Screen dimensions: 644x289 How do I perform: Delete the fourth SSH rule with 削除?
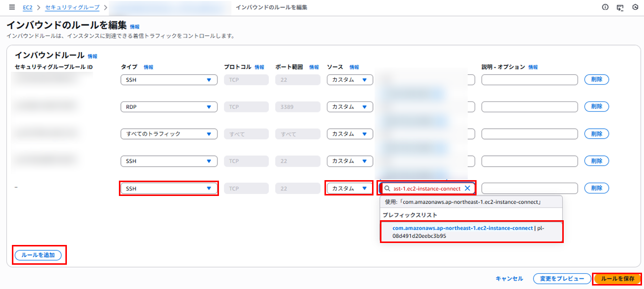[597, 161]
